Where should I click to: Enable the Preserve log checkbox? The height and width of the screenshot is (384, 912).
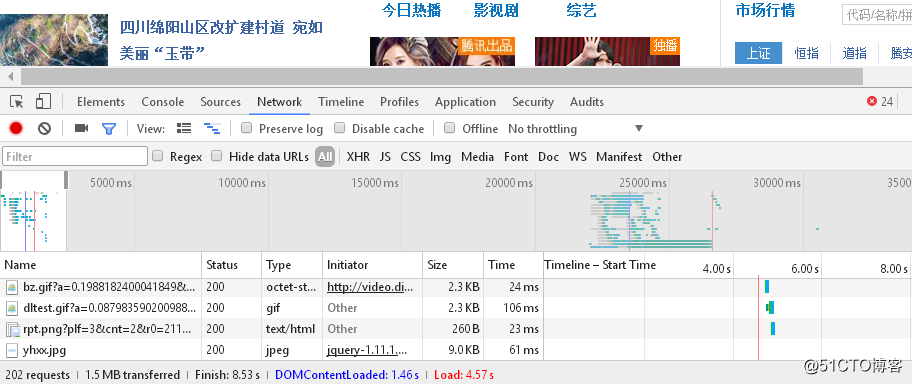[x=247, y=128]
